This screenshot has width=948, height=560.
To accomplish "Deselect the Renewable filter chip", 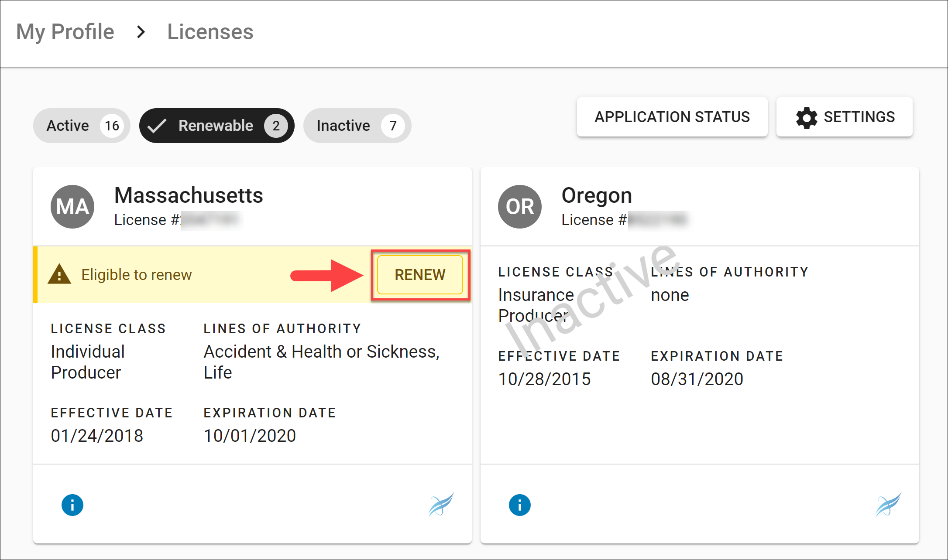I will click(x=217, y=126).
